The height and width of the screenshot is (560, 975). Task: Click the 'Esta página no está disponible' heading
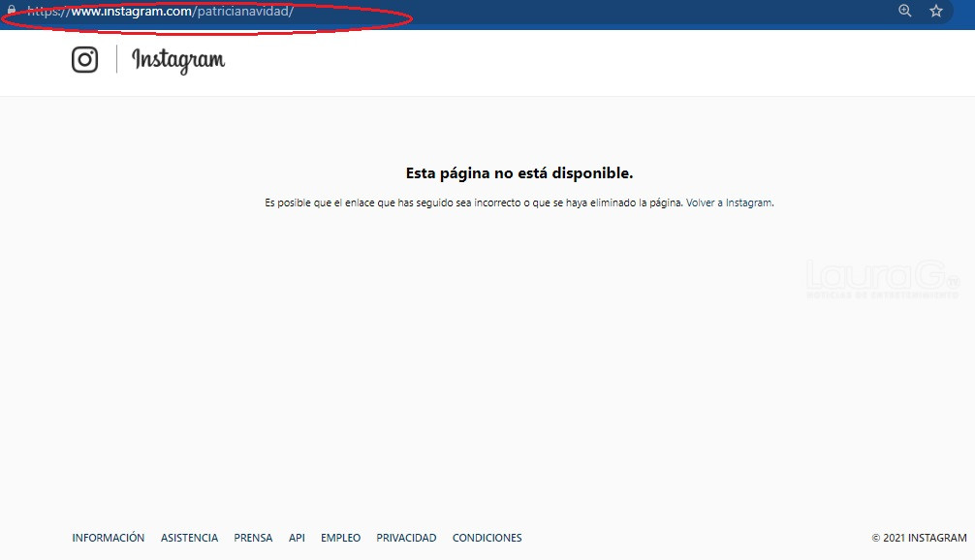coord(519,173)
